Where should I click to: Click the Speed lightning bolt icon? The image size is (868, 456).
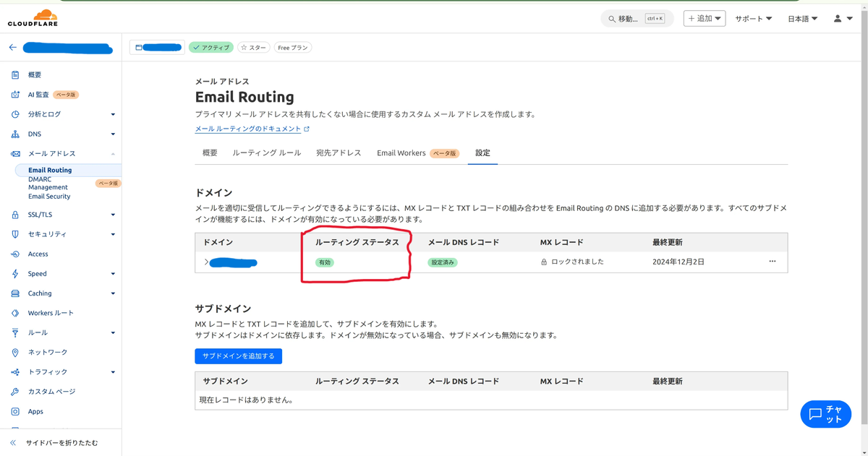[x=15, y=274]
